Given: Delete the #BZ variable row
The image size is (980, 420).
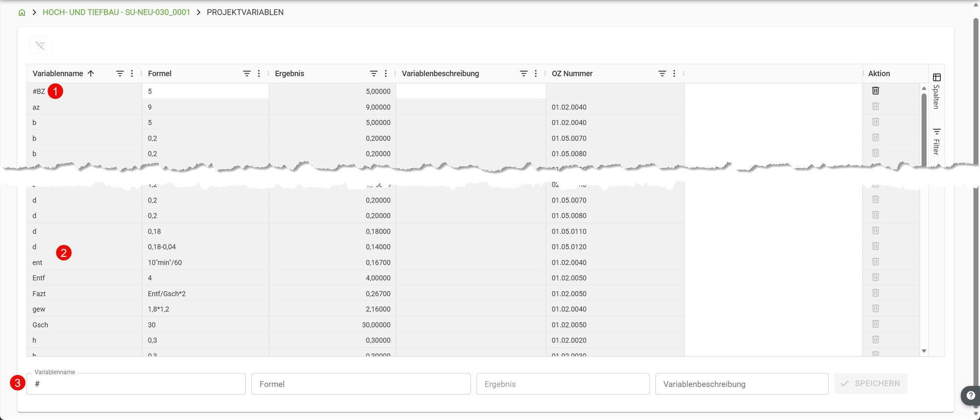Looking at the screenshot, I should tap(876, 91).
